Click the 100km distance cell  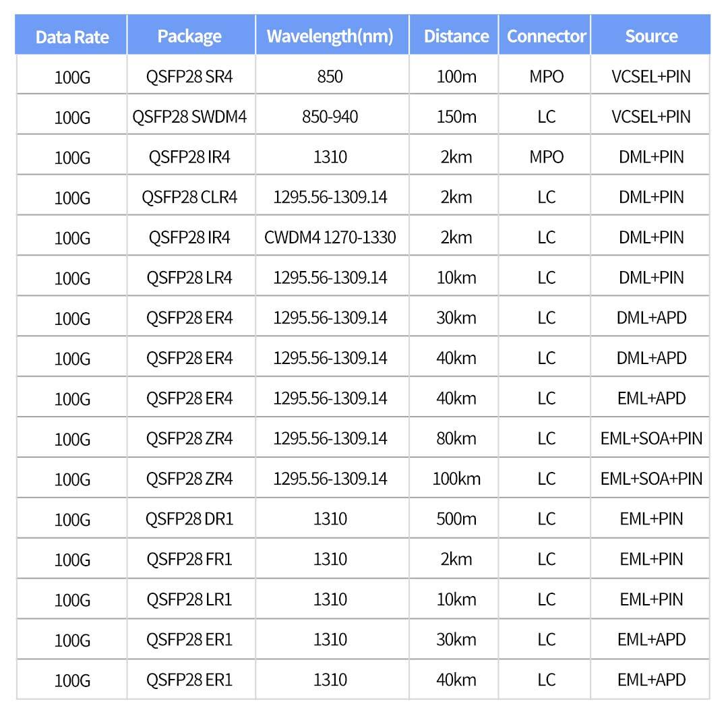tap(456, 479)
